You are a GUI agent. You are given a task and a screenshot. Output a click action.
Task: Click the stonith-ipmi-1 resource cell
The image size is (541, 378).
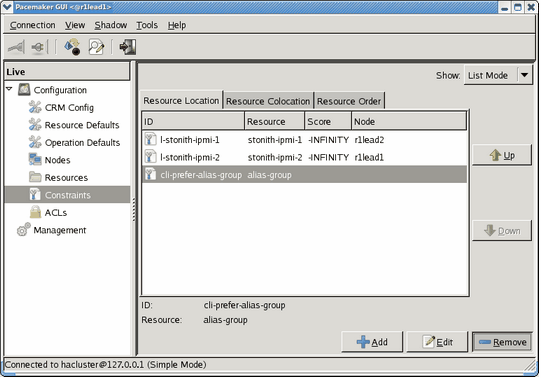275,140
